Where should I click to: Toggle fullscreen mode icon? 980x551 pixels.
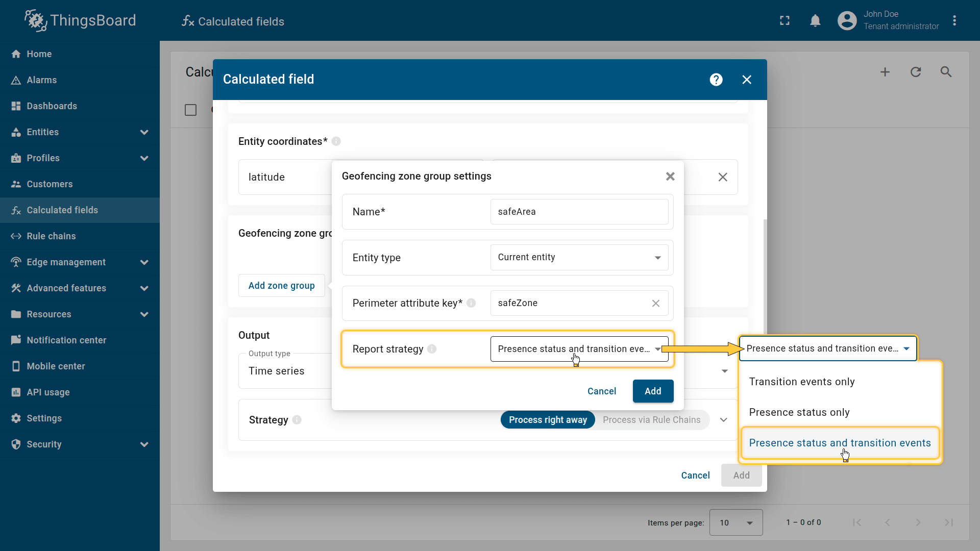[785, 20]
